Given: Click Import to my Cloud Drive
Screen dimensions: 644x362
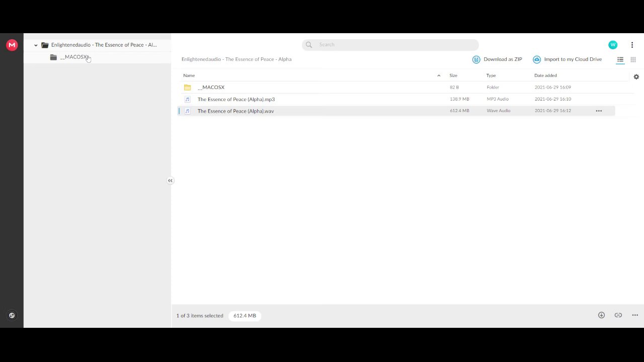Looking at the screenshot, I should click(x=573, y=59).
